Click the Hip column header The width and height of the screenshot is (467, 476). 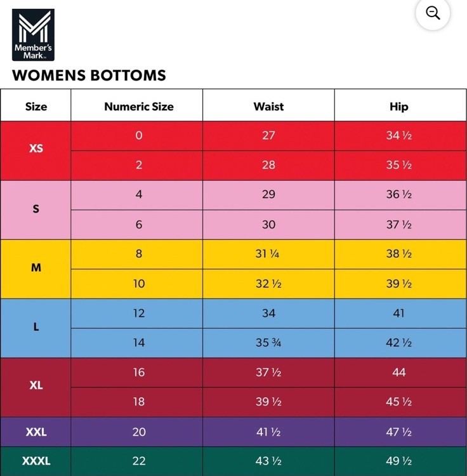[398, 106]
